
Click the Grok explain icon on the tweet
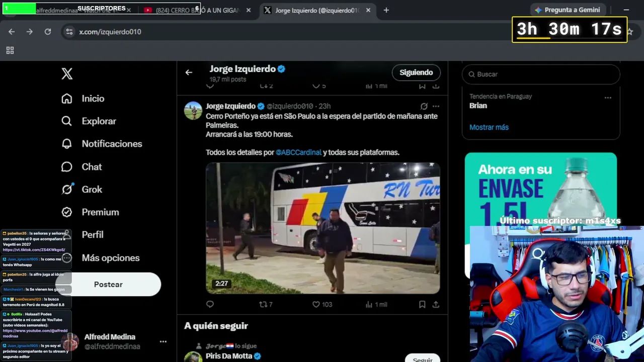[x=424, y=106]
